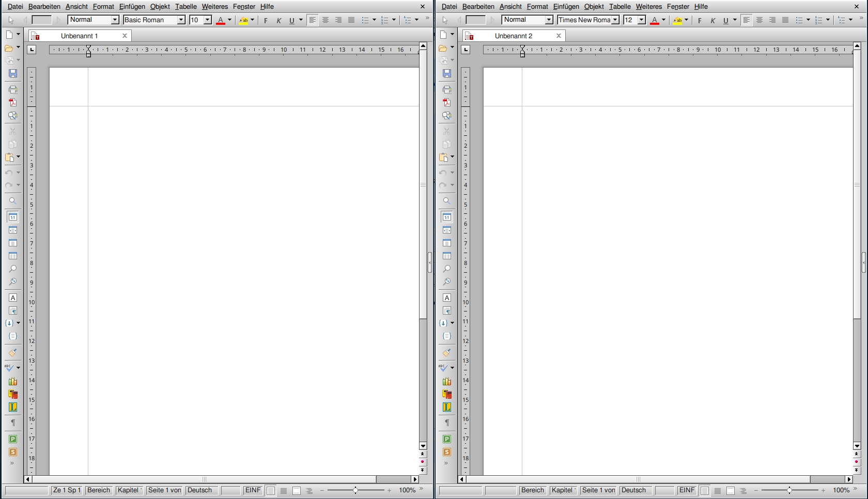This screenshot has height=499, width=868.
Task: Click the zoom slider handle in right window
Action: click(x=789, y=490)
